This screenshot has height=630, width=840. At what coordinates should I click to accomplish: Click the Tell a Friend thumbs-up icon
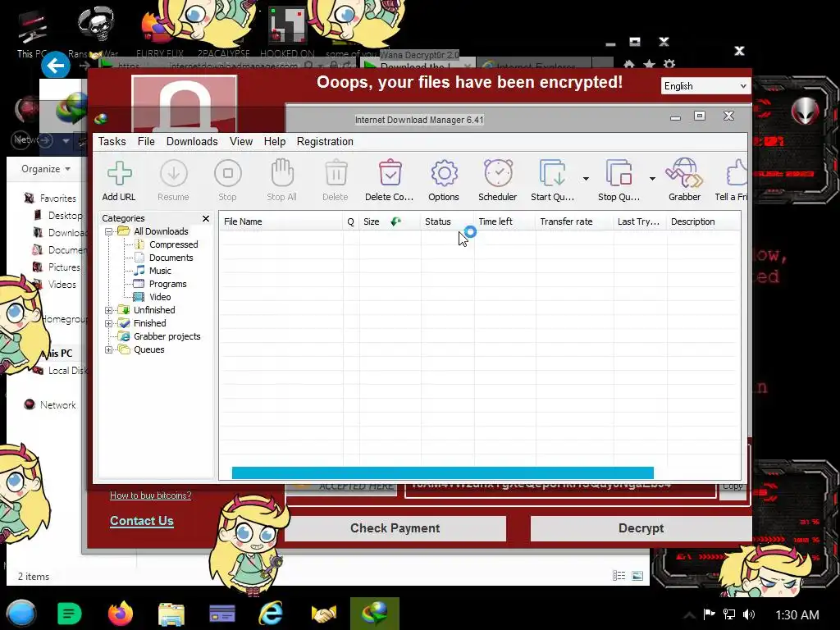coord(737,172)
